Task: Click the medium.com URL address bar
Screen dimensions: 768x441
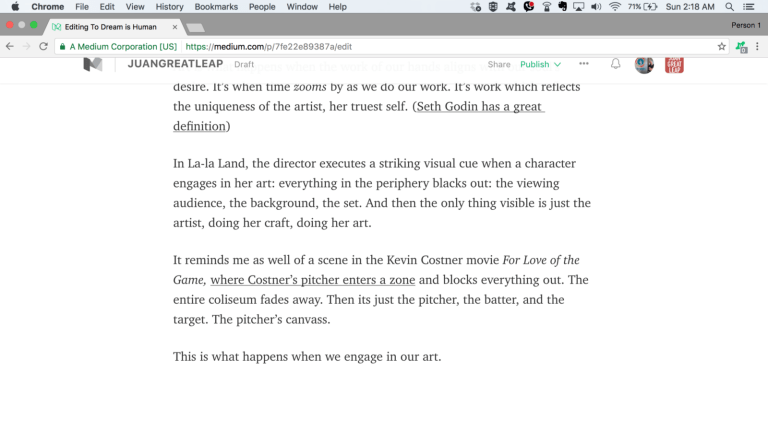Action: coord(400,46)
